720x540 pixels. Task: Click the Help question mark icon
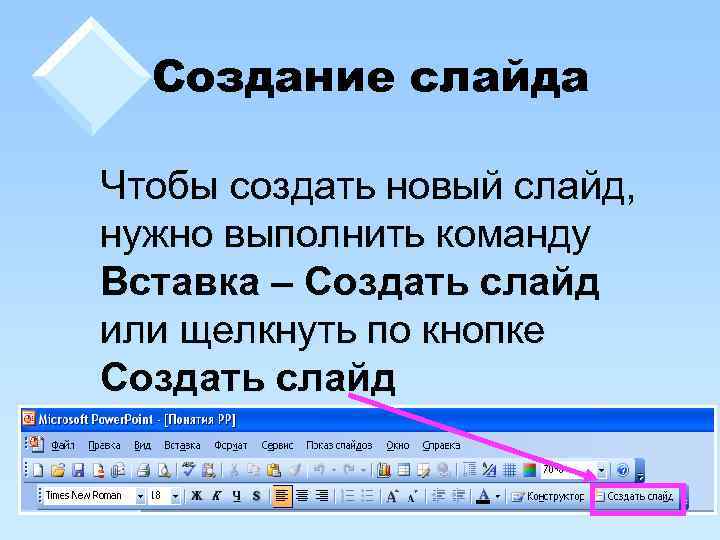click(x=623, y=470)
